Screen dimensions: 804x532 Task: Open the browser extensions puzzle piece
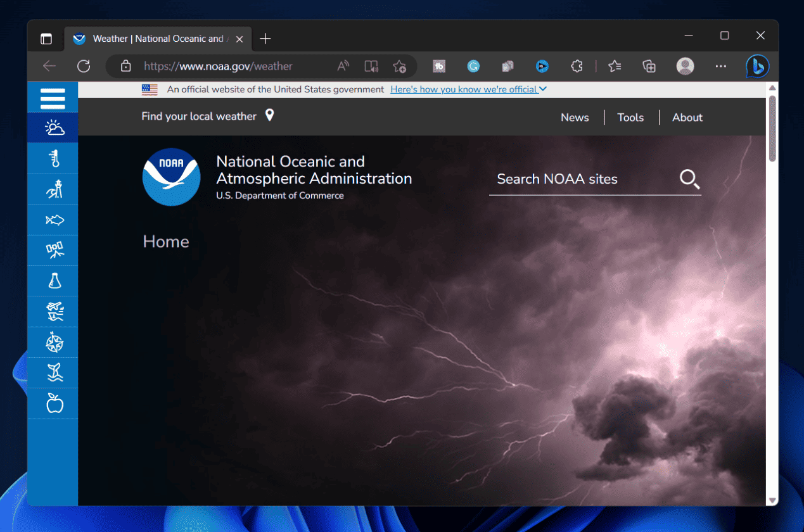tap(577, 66)
